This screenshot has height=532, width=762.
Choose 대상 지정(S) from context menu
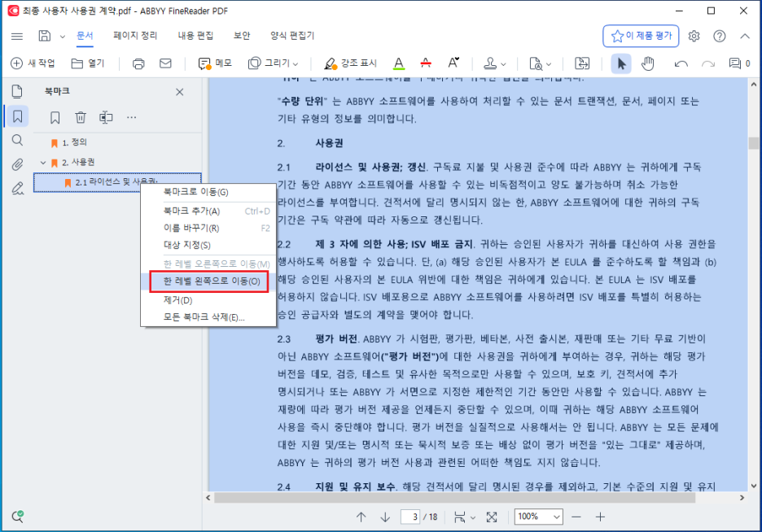pyautogui.click(x=208, y=245)
